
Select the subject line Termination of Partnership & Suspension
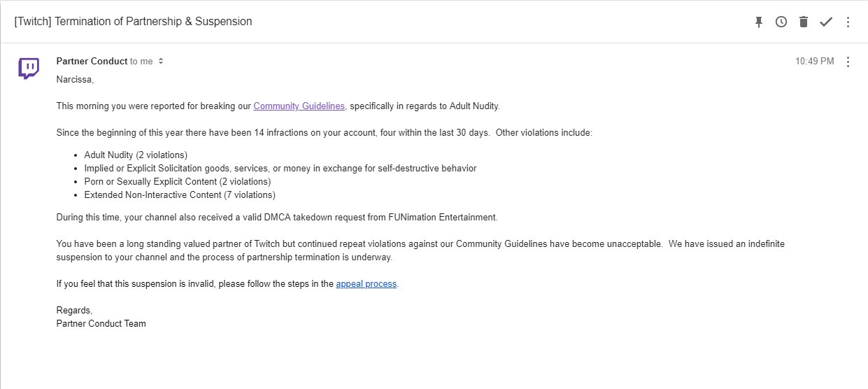click(x=133, y=22)
